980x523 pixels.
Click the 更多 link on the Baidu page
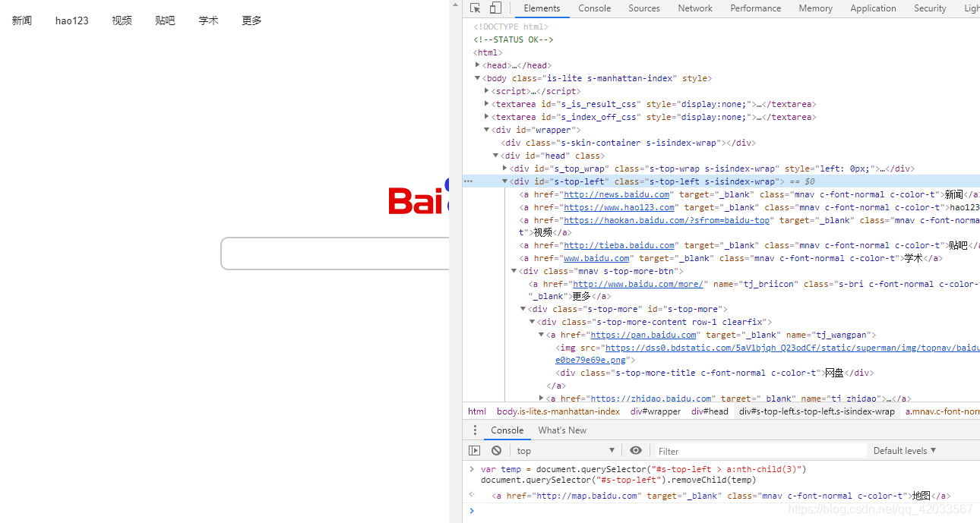click(251, 20)
